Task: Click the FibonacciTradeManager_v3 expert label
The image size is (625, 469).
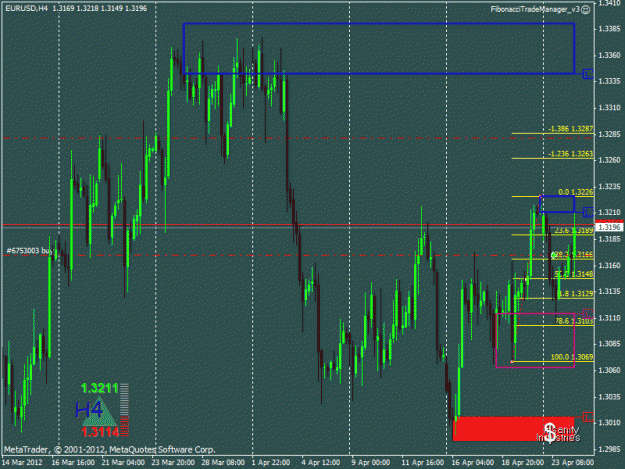Action: [535, 9]
